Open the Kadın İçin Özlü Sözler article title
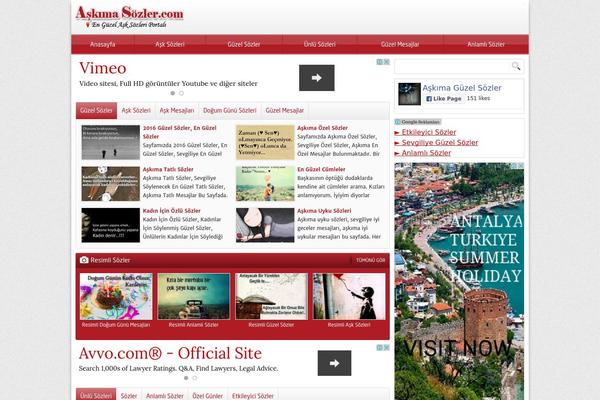This screenshot has width=600, height=400. 171,211
